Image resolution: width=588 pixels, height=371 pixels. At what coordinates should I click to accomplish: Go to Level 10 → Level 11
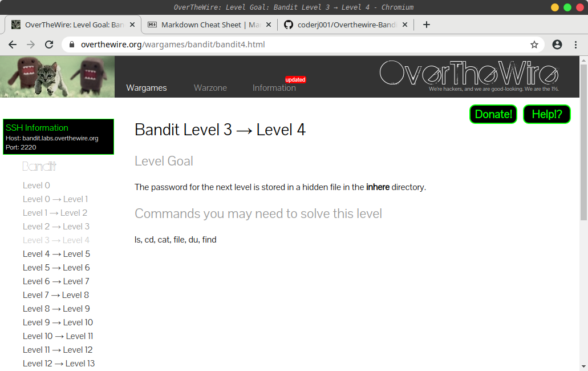point(58,336)
